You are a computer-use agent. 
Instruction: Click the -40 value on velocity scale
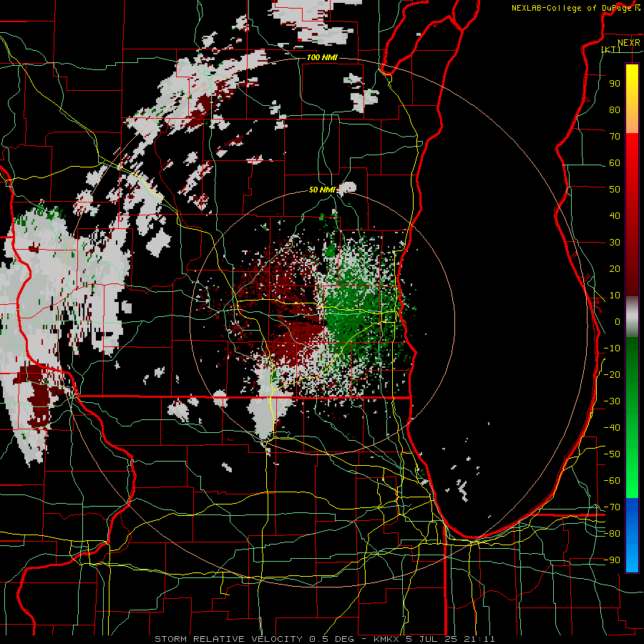click(x=612, y=428)
